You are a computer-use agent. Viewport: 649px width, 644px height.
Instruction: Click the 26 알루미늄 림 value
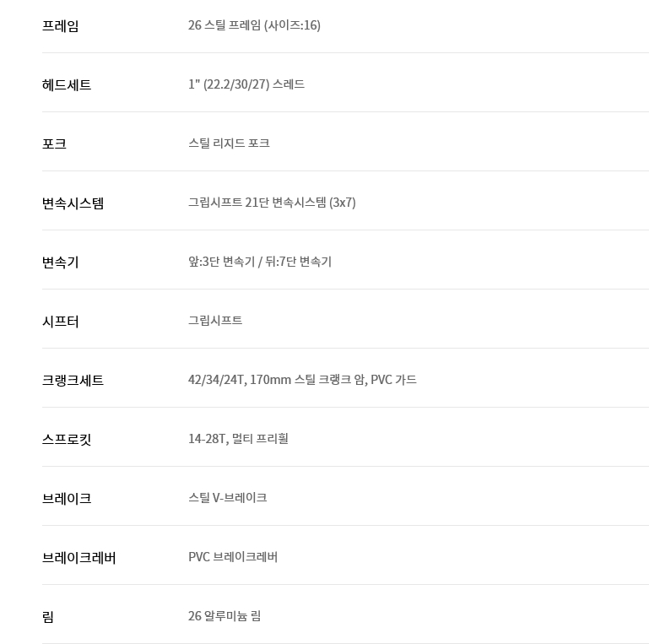pyautogui.click(x=224, y=616)
